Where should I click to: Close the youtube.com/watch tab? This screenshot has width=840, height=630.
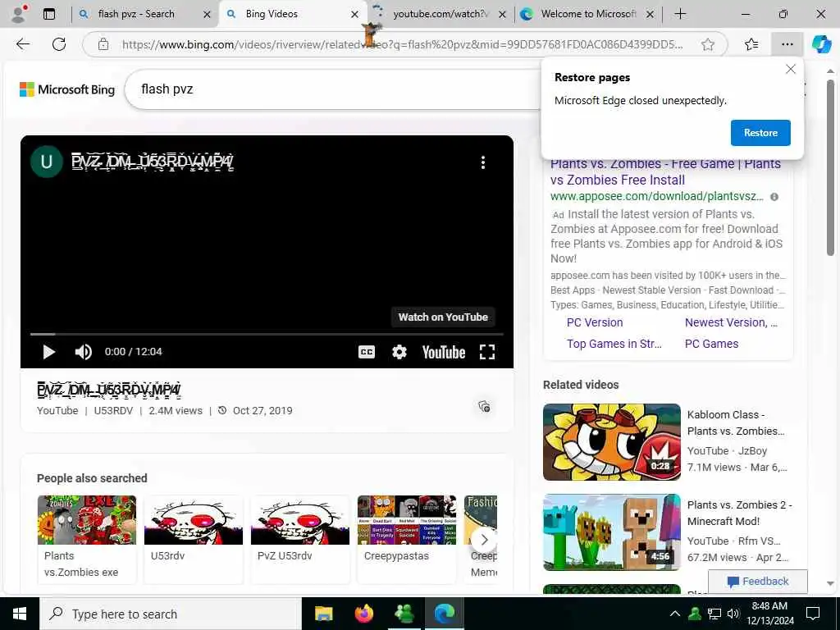[502, 15]
